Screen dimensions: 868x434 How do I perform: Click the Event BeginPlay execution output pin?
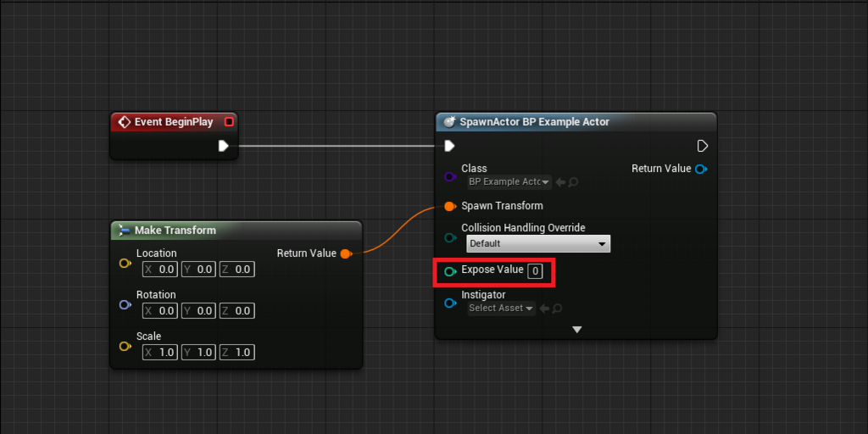[223, 146]
